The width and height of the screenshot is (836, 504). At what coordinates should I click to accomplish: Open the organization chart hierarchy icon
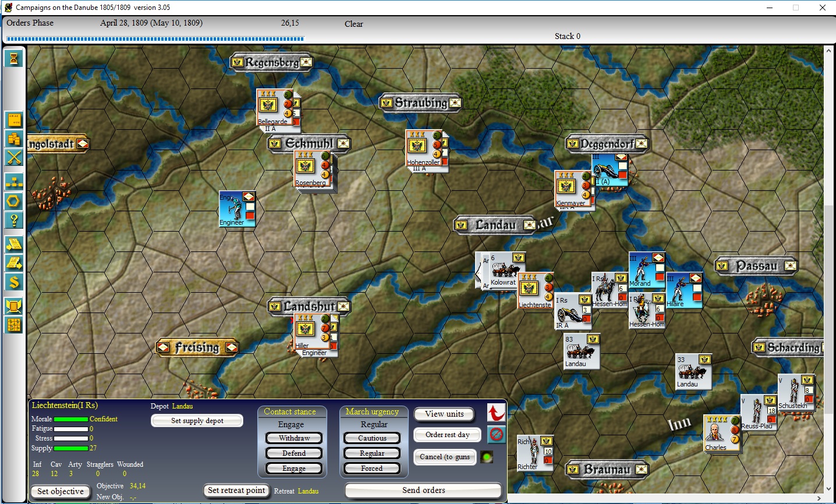[14, 182]
